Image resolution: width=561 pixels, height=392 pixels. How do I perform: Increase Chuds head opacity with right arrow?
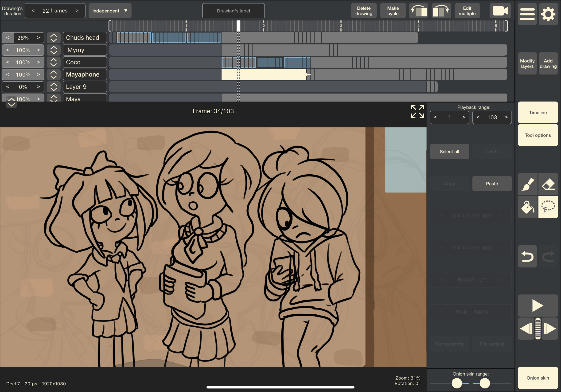coord(38,38)
